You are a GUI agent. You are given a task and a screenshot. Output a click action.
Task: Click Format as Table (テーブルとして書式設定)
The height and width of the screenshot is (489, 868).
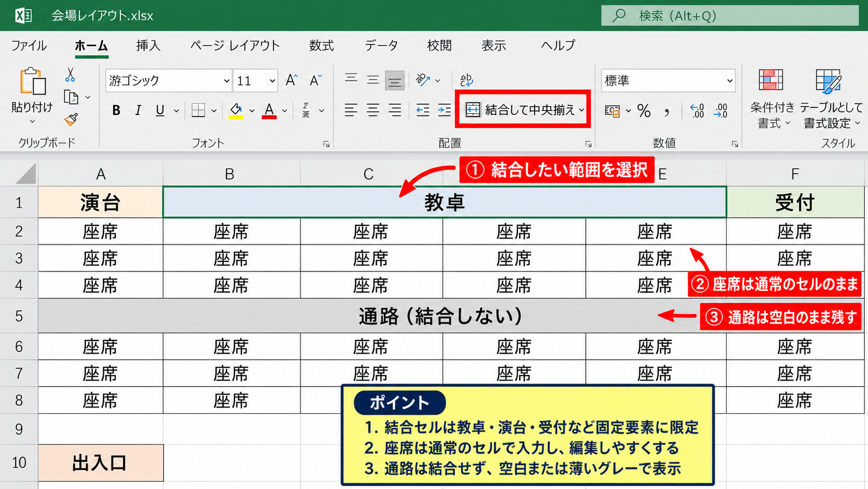click(x=831, y=99)
